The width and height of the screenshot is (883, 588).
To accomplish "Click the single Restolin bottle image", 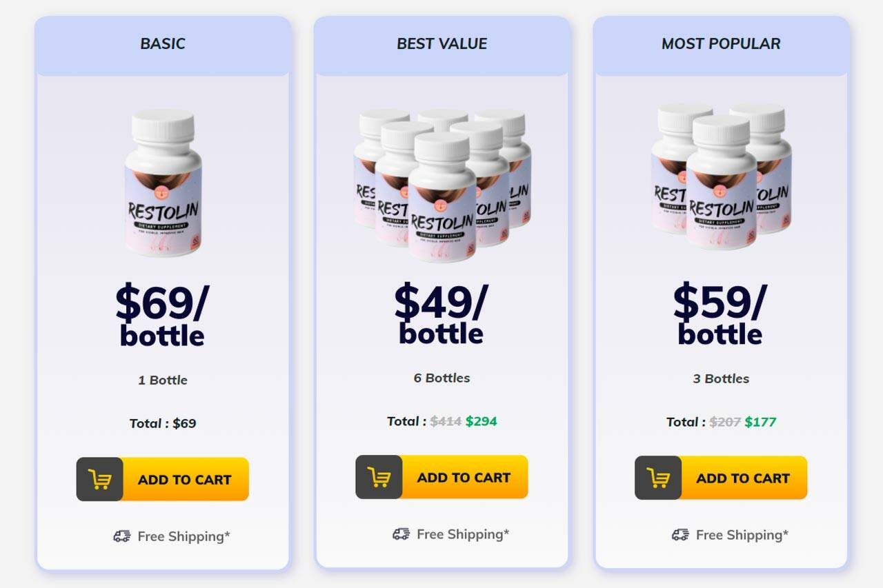I will point(163,183).
